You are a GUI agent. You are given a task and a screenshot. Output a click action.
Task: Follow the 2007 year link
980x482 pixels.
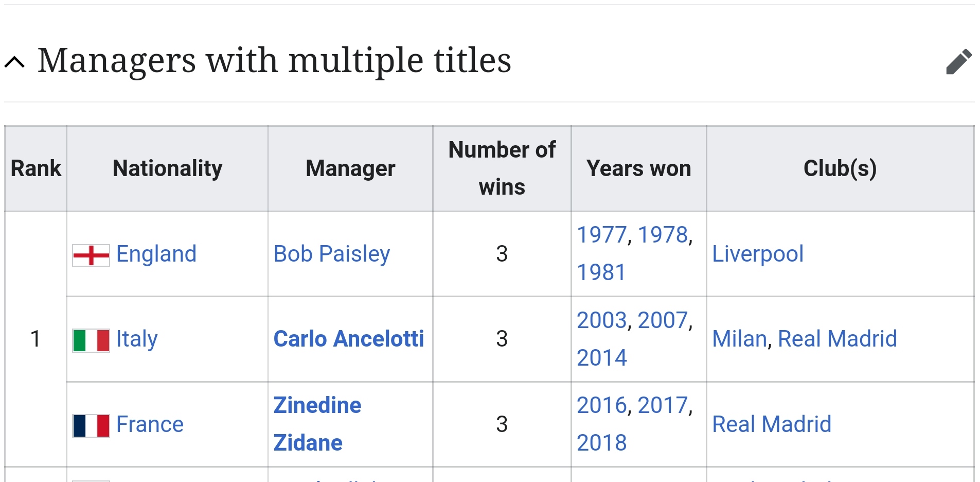tap(663, 320)
